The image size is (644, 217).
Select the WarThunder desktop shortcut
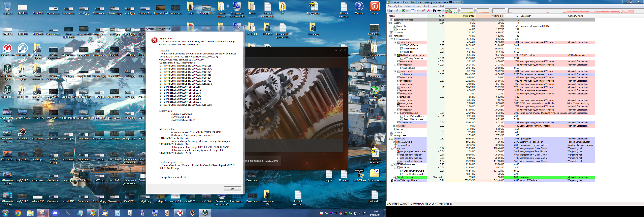23,134
